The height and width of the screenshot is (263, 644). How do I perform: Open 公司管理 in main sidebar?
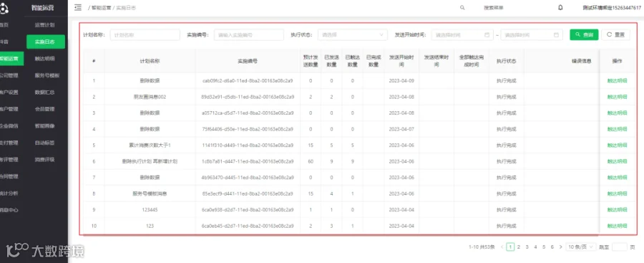(9, 75)
